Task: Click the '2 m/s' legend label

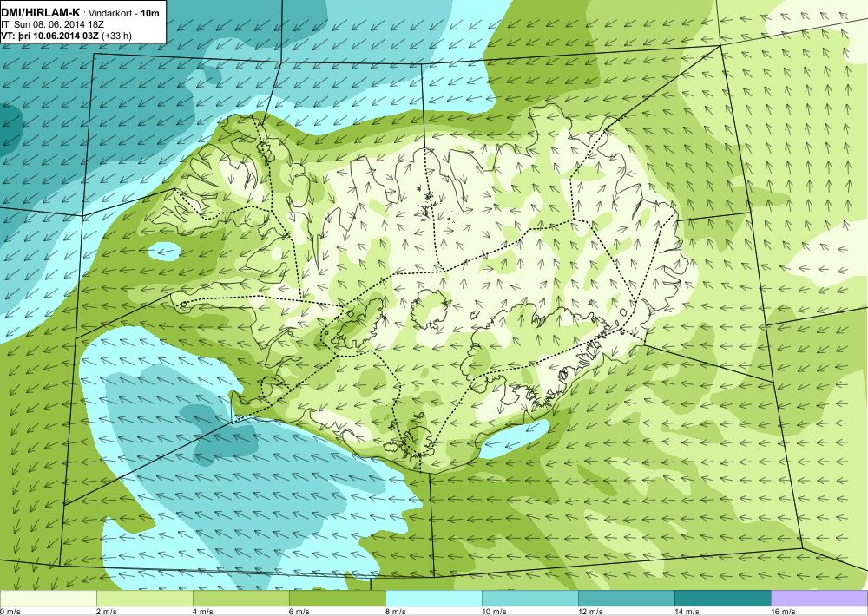Action: [x=106, y=611]
